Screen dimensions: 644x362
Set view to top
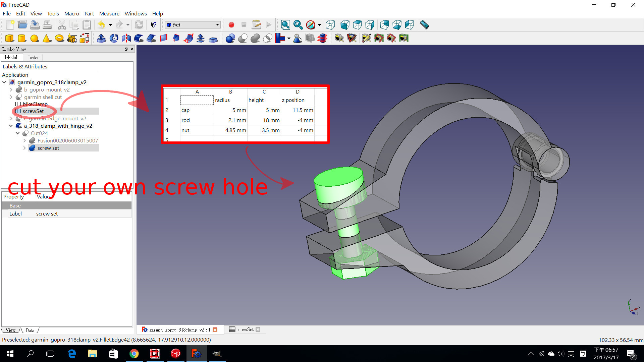(357, 25)
